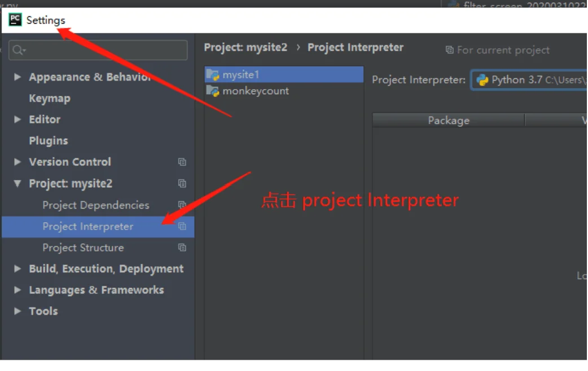Click per-project icon beside Project Interpreter
The width and height of the screenshot is (588, 371).
click(182, 226)
